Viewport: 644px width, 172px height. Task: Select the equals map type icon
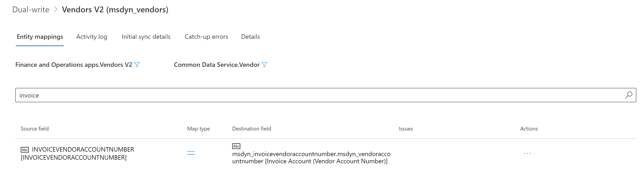click(191, 153)
